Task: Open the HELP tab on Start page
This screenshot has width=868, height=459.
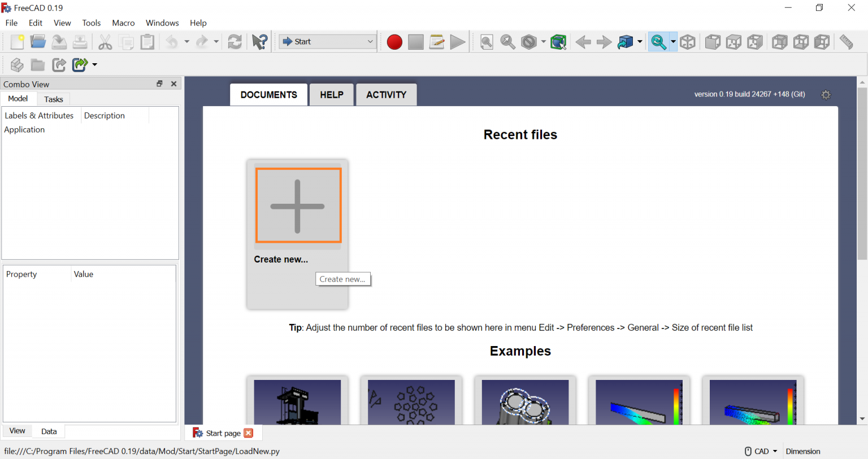Action: click(332, 95)
